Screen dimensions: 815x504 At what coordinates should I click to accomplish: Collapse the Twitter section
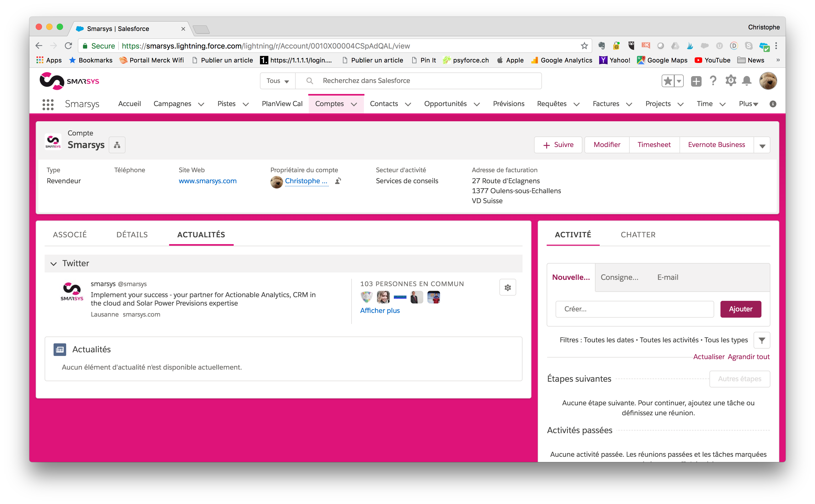tap(53, 264)
